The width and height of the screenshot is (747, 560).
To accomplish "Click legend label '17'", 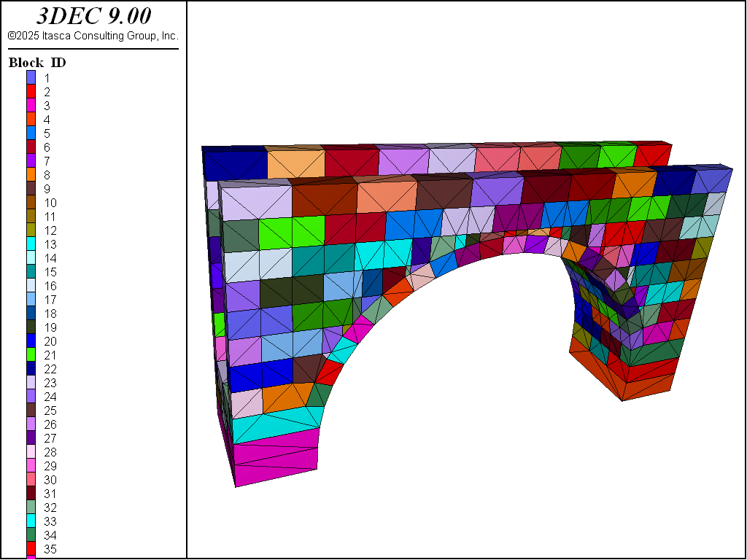I will [50, 300].
